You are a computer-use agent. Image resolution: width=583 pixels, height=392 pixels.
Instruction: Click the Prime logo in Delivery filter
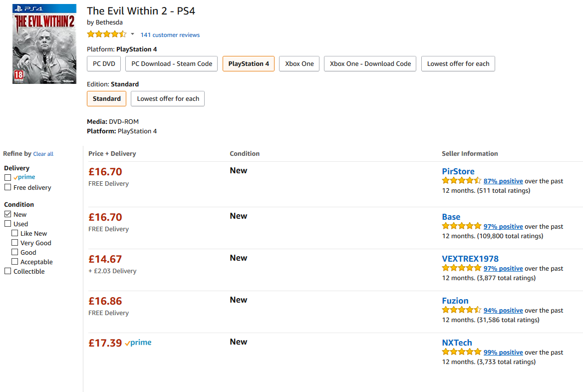(24, 177)
